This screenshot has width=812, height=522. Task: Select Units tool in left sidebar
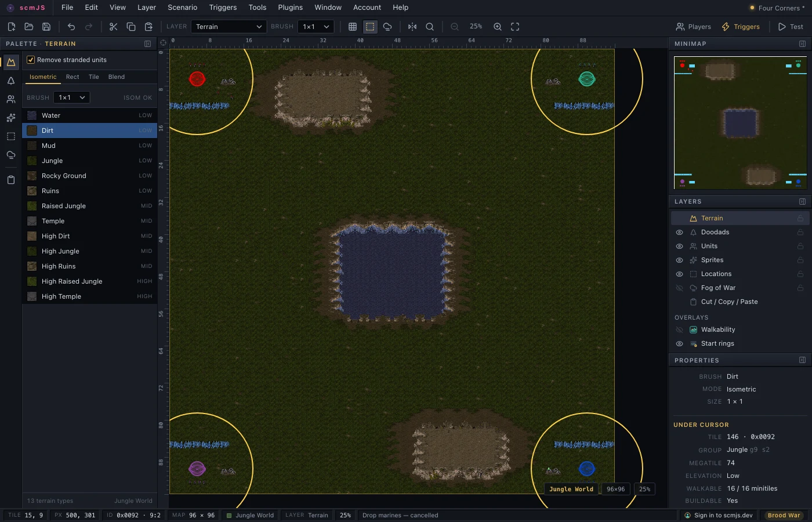pos(11,99)
